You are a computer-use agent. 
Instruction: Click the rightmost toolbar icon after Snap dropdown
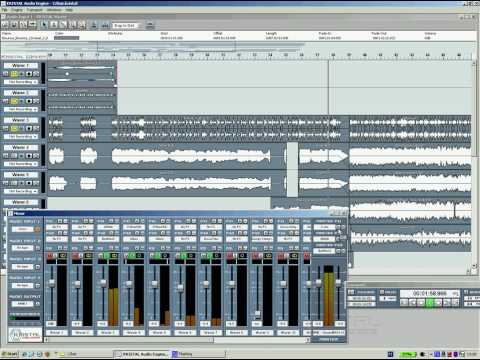click(x=150, y=25)
